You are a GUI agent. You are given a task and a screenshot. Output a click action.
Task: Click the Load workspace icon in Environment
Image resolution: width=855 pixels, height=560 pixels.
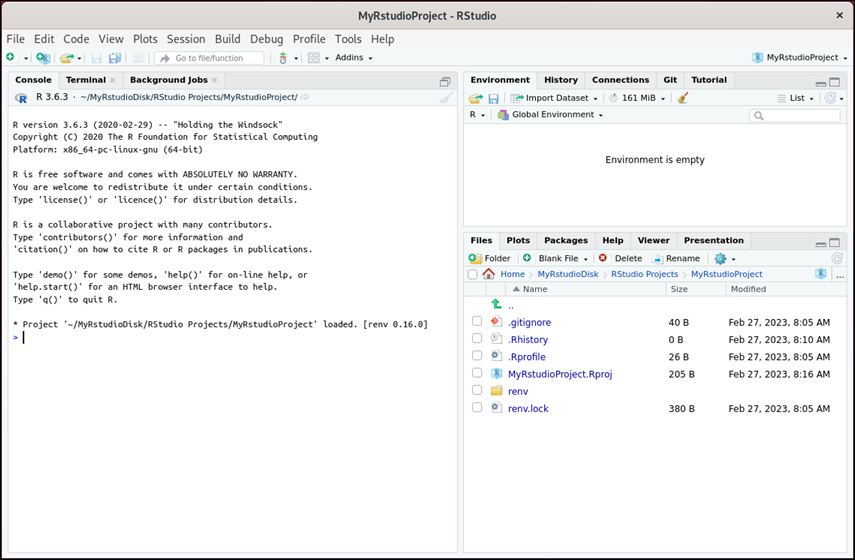tap(475, 98)
